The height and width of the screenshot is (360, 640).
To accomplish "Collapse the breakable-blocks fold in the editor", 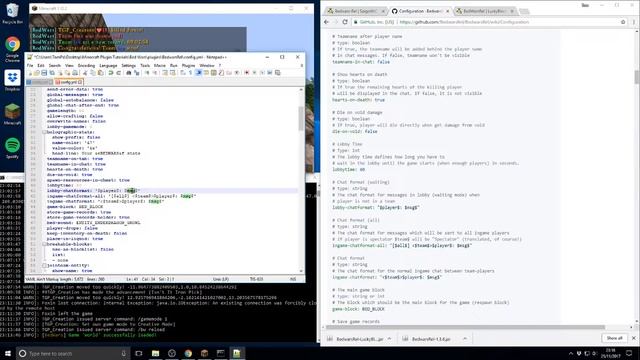I will pyautogui.click(x=44, y=244).
